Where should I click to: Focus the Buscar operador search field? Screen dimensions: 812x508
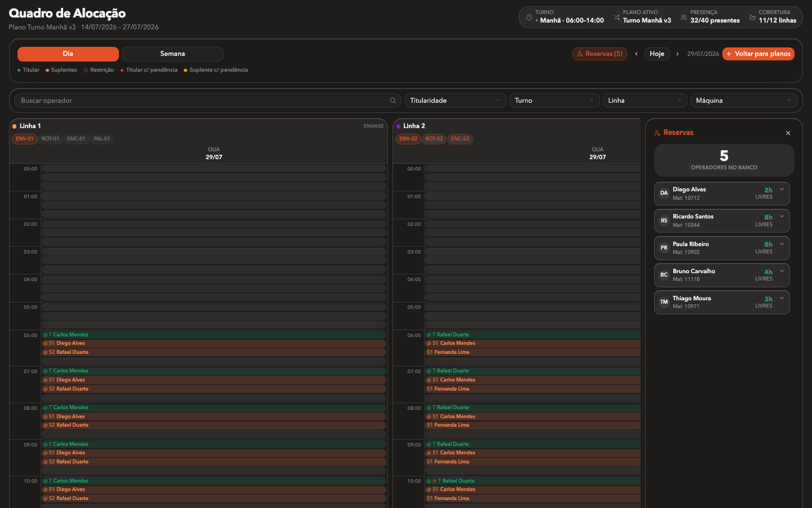coord(208,100)
